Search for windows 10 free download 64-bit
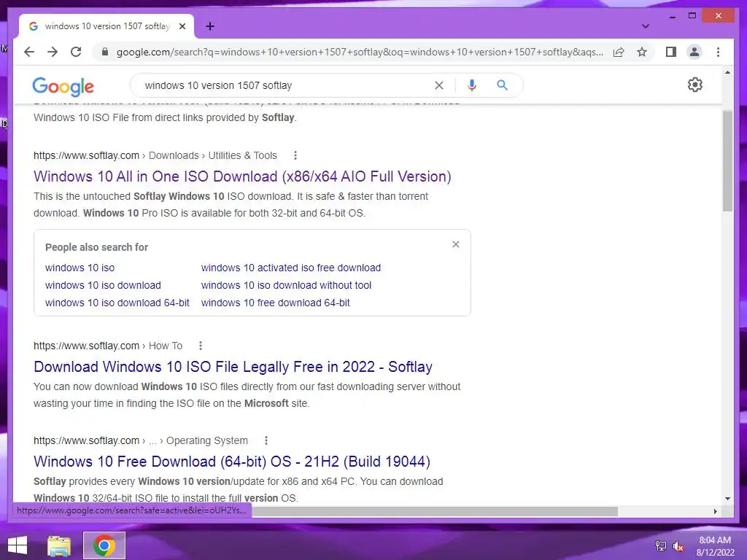 (x=275, y=303)
